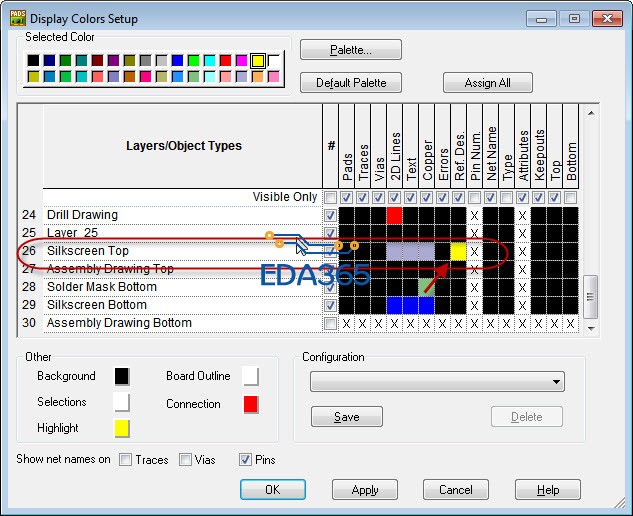Screen dimensions: 633x516
Task: Select the red swatch in top palette row
Action: point(225,61)
